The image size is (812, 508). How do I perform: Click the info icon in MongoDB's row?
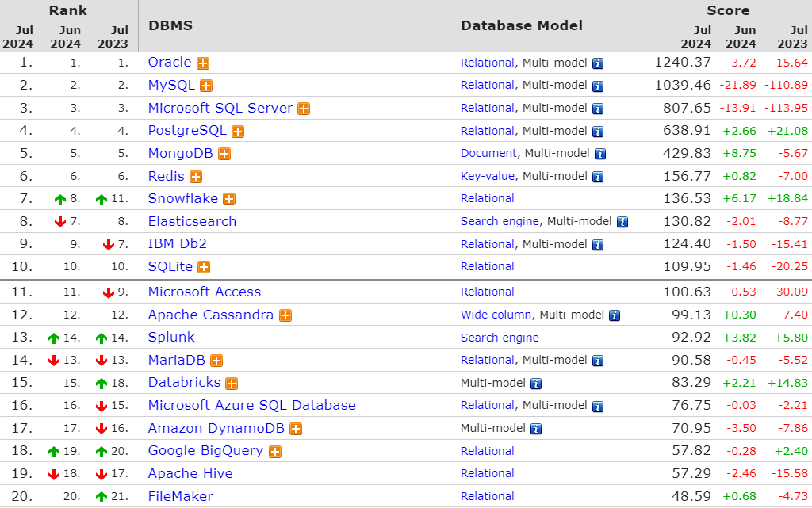600,155
